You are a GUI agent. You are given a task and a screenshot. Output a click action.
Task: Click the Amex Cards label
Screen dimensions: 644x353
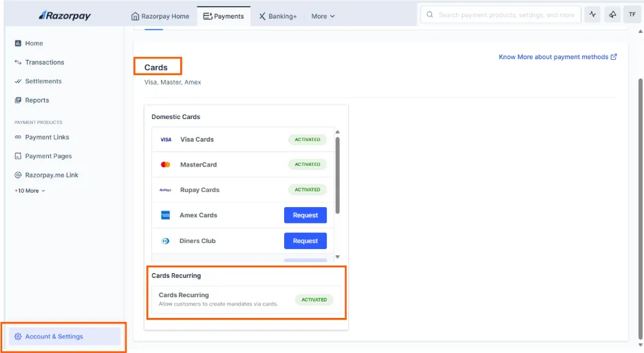(198, 215)
